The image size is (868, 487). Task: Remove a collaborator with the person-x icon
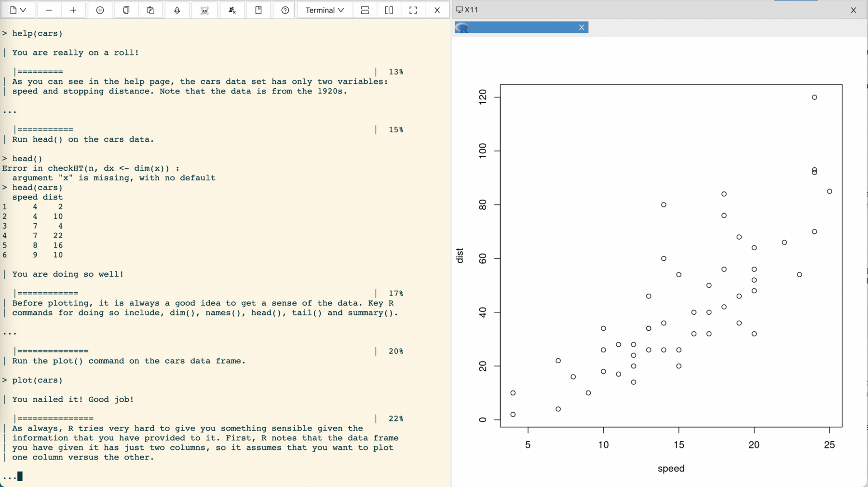coord(232,10)
